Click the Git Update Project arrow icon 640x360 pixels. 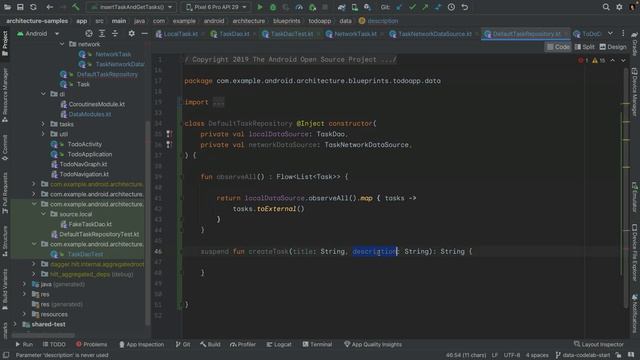(x=399, y=7)
